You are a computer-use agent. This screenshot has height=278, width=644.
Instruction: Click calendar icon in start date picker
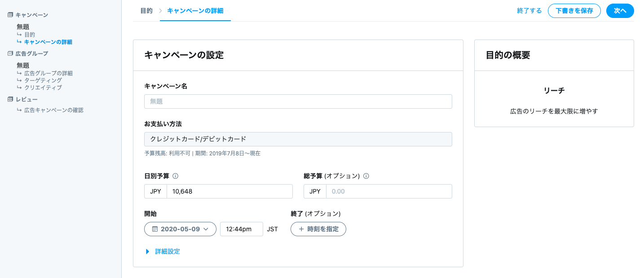click(155, 229)
